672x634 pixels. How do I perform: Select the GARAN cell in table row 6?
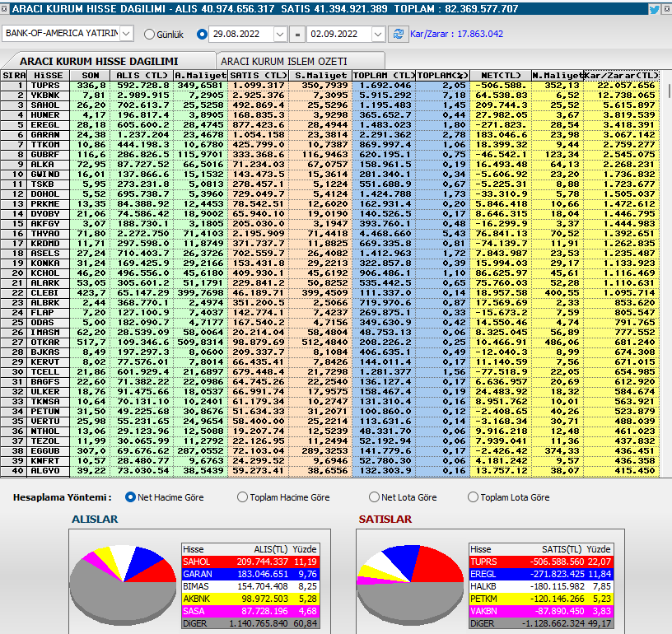pyautogui.click(x=49, y=134)
